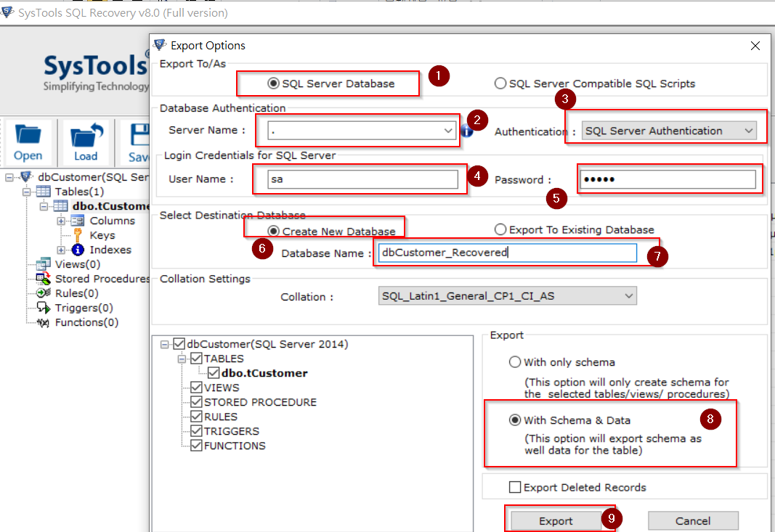Uncheck the STORED PROCEDURE checkbox
This screenshot has width=775, height=532.
click(x=196, y=402)
